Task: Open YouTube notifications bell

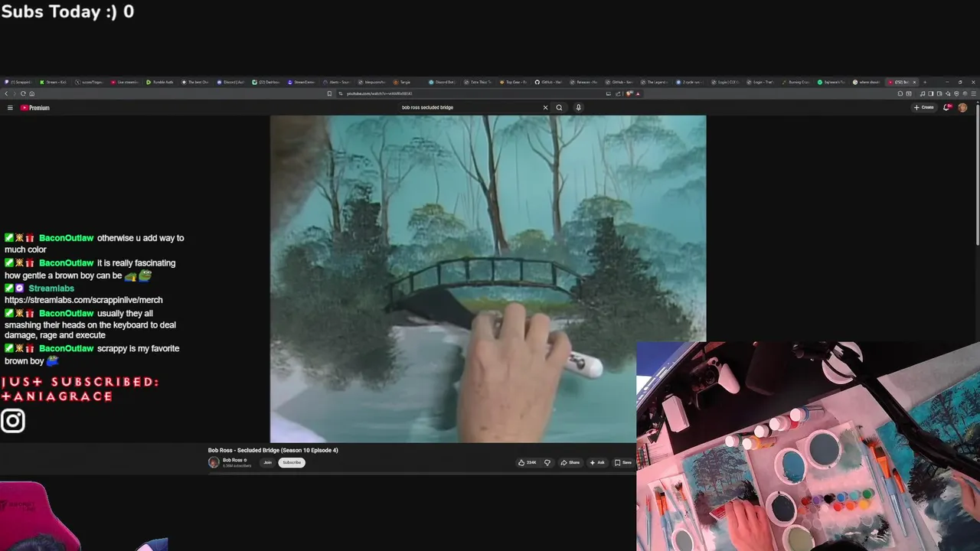Action: click(947, 107)
